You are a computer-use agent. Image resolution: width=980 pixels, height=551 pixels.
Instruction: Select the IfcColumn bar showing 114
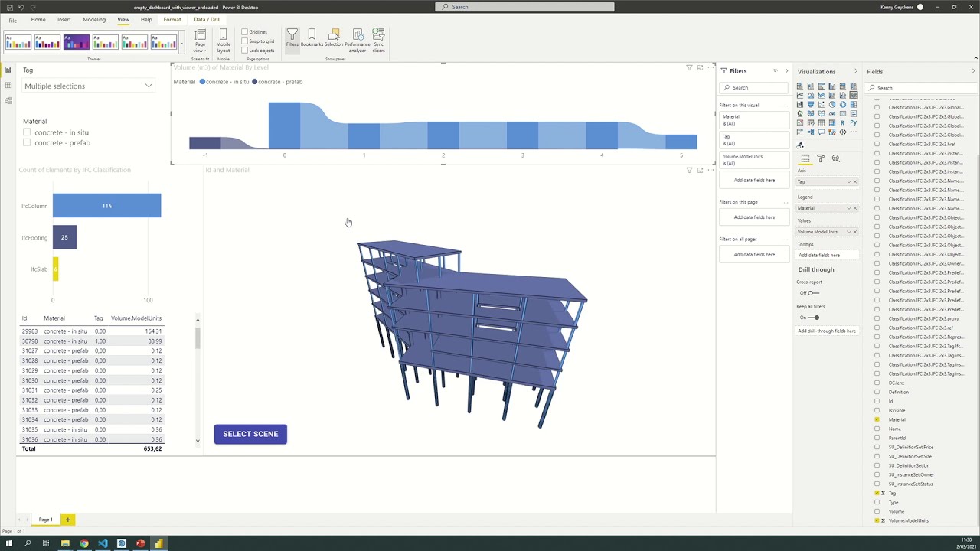tap(107, 206)
